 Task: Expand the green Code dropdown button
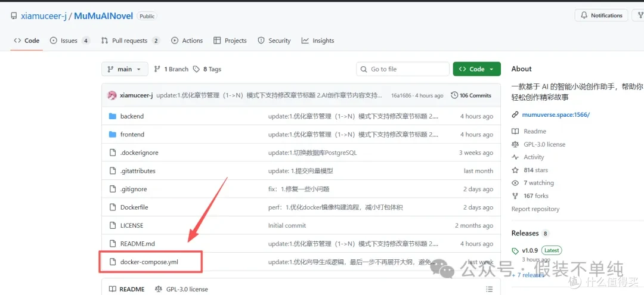[x=477, y=69]
